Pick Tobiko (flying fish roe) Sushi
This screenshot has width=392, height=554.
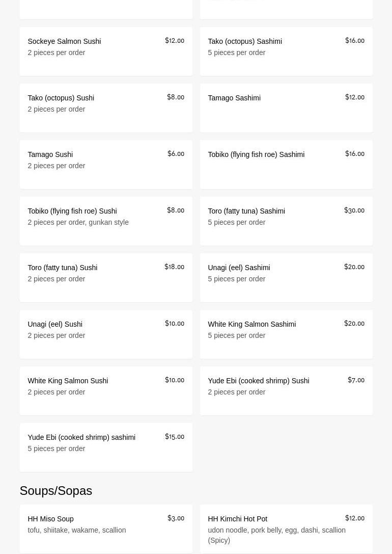[106, 221]
